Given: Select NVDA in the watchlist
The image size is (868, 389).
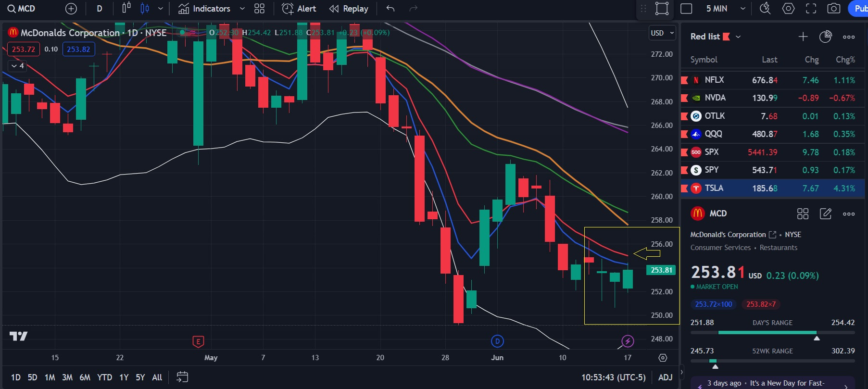Looking at the screenshot, I should click(x=772, y=98).
